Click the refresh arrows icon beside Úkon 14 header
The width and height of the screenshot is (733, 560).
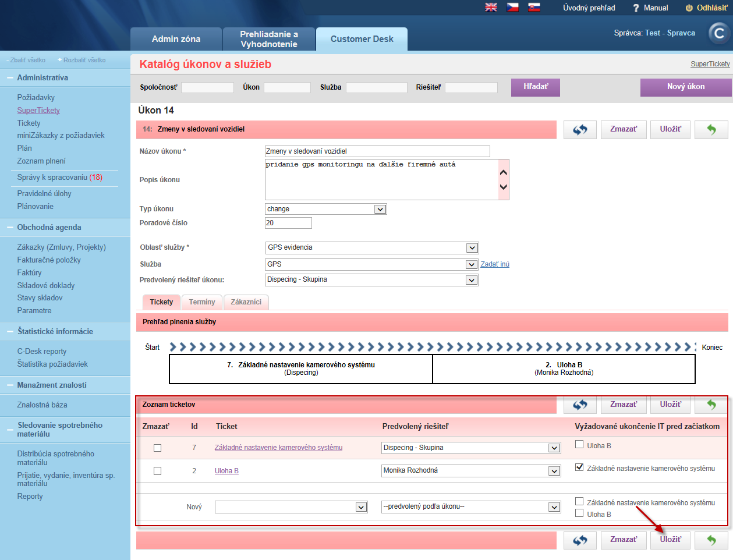[x=580, y=129]
